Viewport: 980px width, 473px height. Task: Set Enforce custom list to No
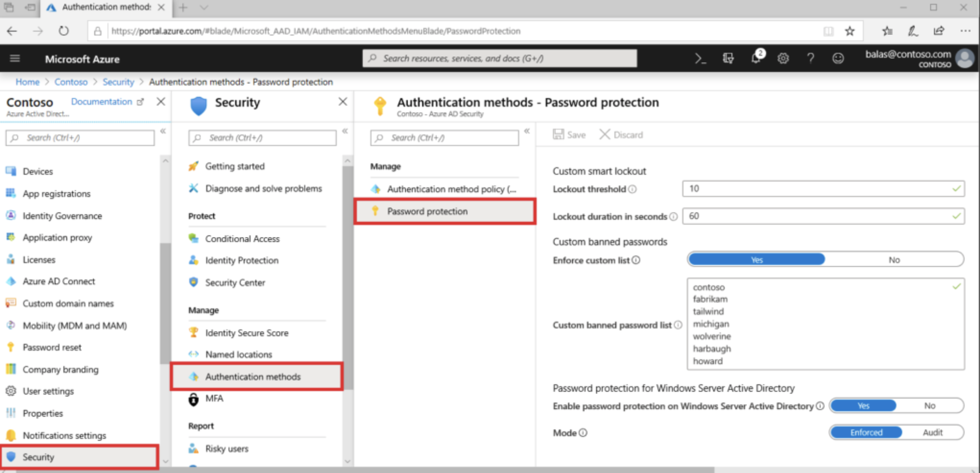tap(894, 259)
